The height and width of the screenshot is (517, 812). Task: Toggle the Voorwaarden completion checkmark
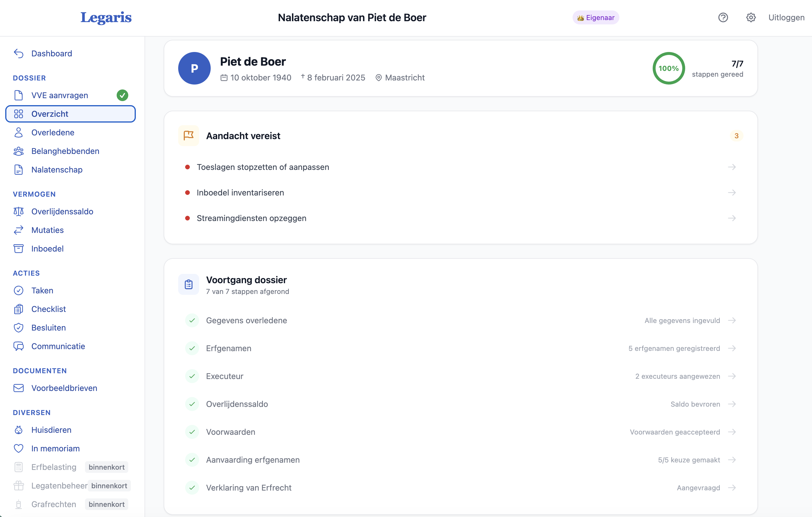click(192, 432)
